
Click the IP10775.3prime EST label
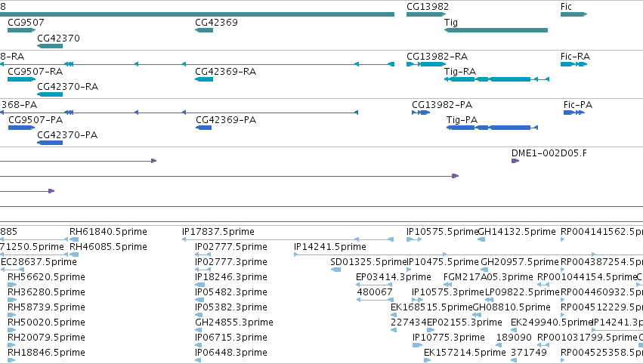449,338
